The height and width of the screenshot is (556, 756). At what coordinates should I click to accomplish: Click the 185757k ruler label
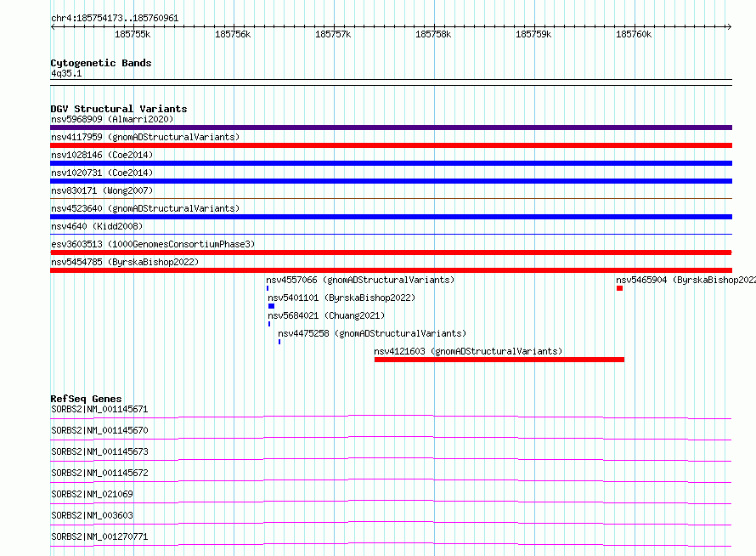(x=333, y=34)
